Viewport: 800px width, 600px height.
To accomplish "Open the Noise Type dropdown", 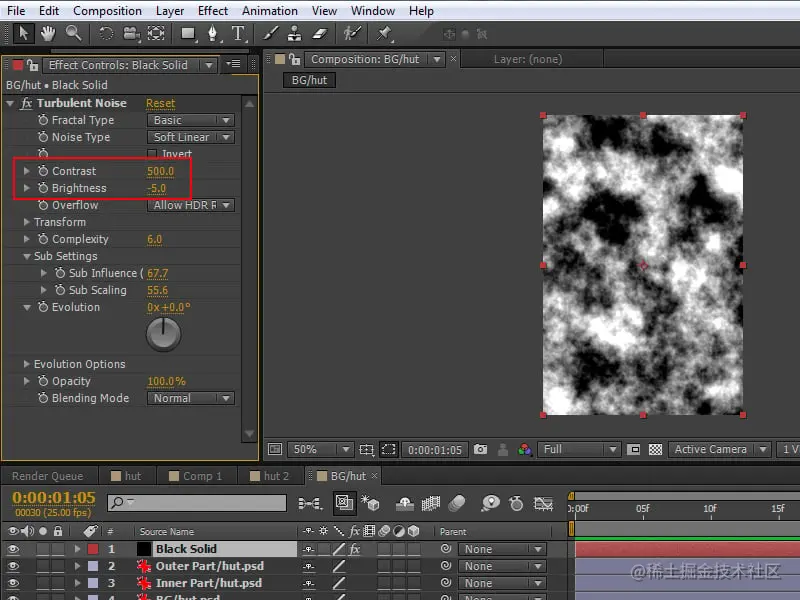I will (x=192, y=137).
